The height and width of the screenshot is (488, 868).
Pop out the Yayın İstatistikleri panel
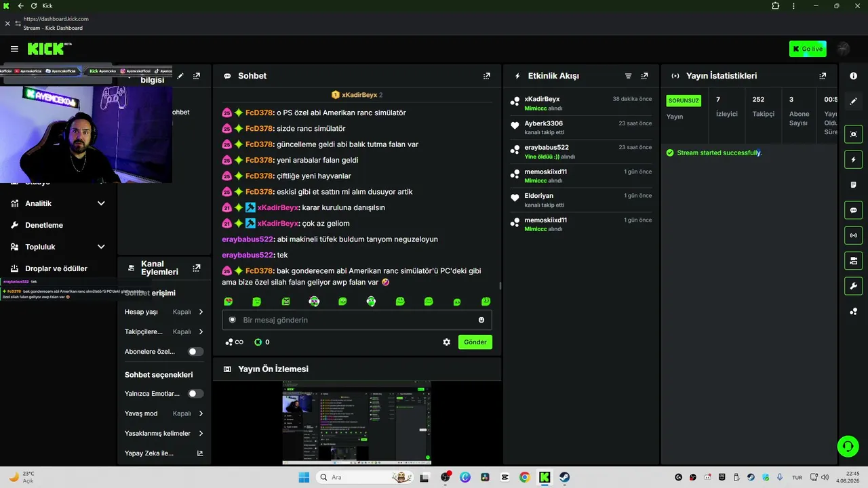point(823,76)
